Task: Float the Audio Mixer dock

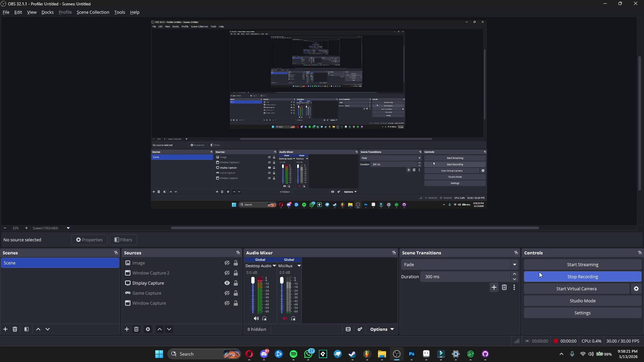Action: click(x=394, y=253)
